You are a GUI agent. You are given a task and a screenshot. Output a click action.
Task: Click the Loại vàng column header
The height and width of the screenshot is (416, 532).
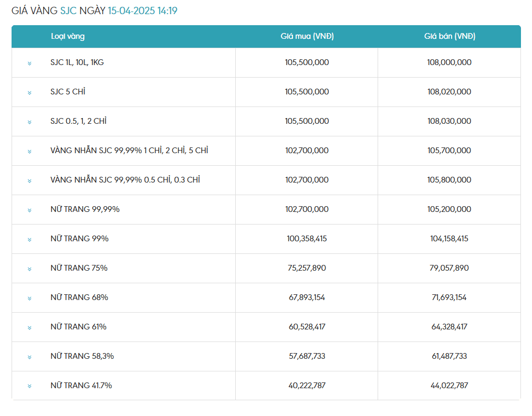click(68, 36)
